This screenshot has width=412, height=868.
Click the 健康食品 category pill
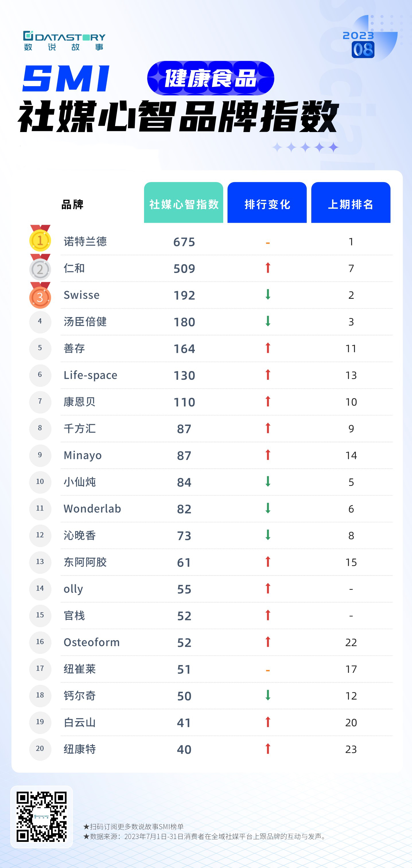[x=211, y=78]
